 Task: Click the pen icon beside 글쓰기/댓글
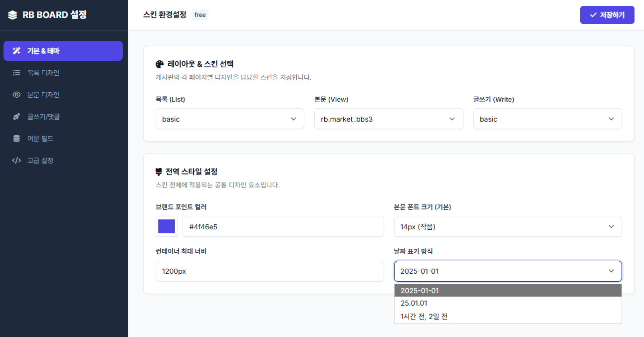16,117
